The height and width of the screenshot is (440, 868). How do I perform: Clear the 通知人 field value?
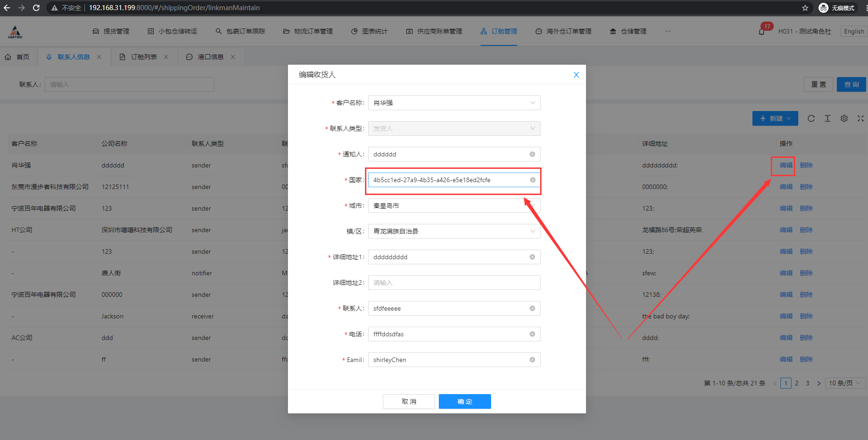point(532,154)
